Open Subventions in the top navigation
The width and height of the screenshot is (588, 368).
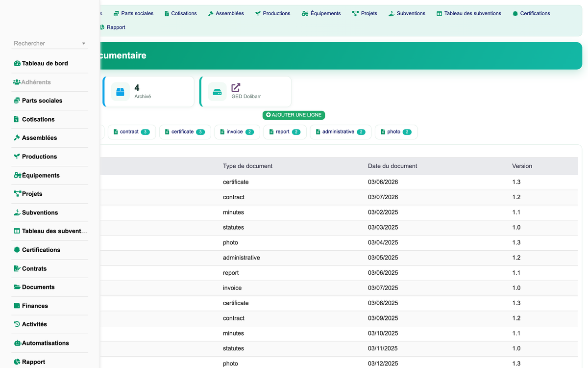tap(407, 13)
